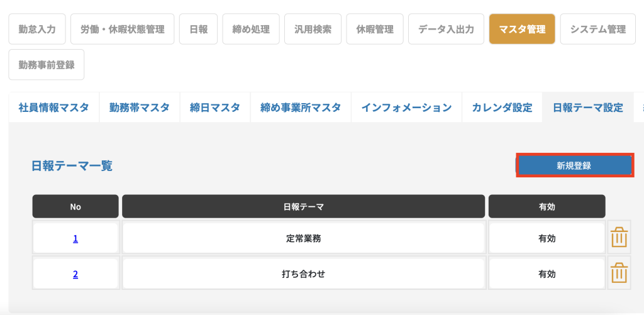The image size is (644, 315).
Task: Click trash icon for 打ち合わせ row
Action: (619, 274)
